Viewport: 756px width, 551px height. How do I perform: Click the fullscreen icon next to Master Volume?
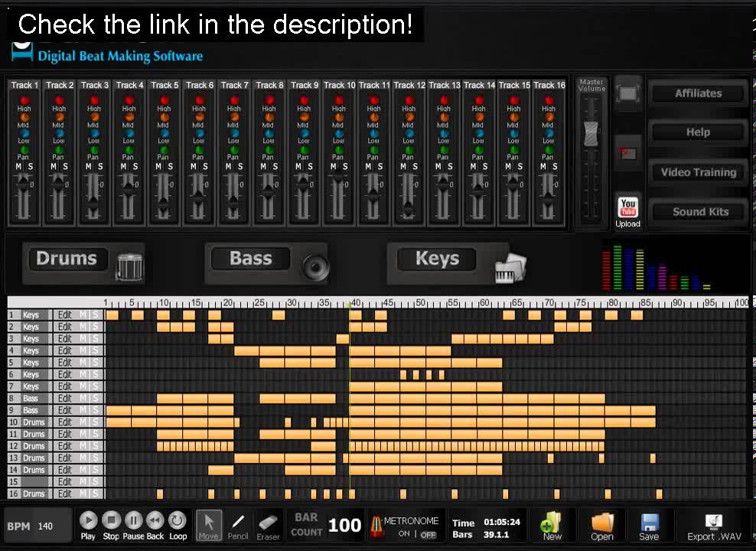click(x=628, y=94)
